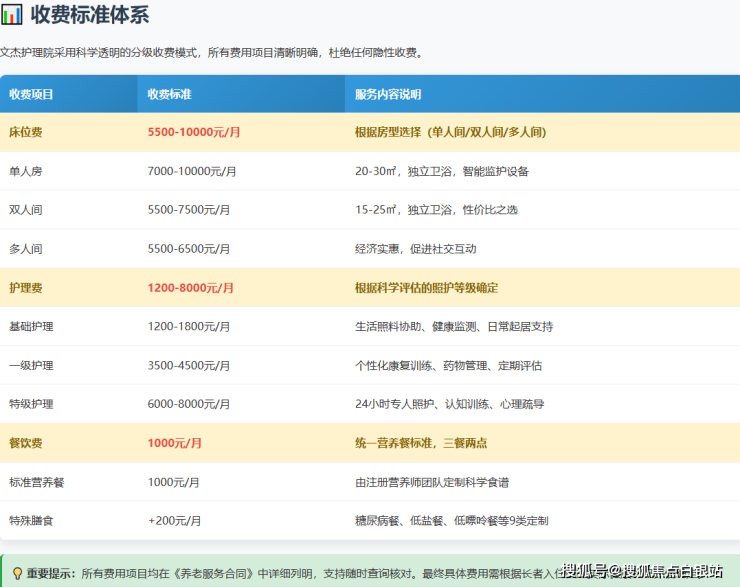The height and width of the screenshot is (587, 740).
Task: Select the 床位费 category row label
Action: coord(25,132)
